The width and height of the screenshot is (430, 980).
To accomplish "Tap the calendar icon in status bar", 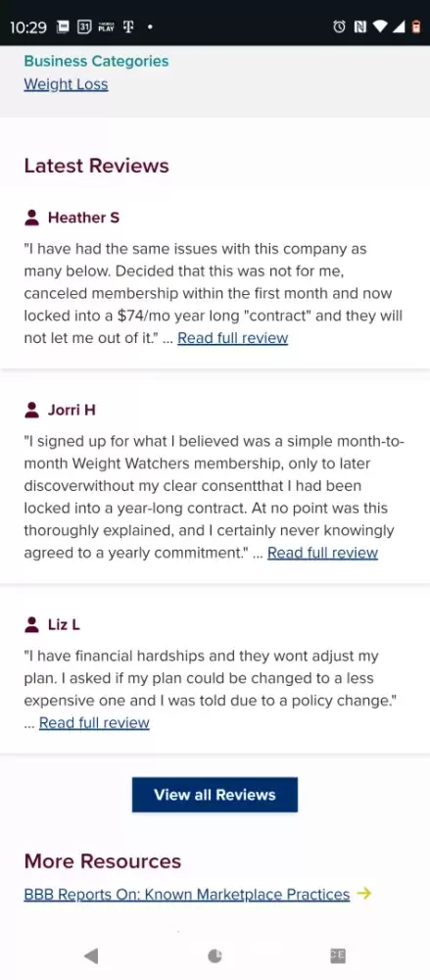I will pyautogui.click(x=84, y=26).
